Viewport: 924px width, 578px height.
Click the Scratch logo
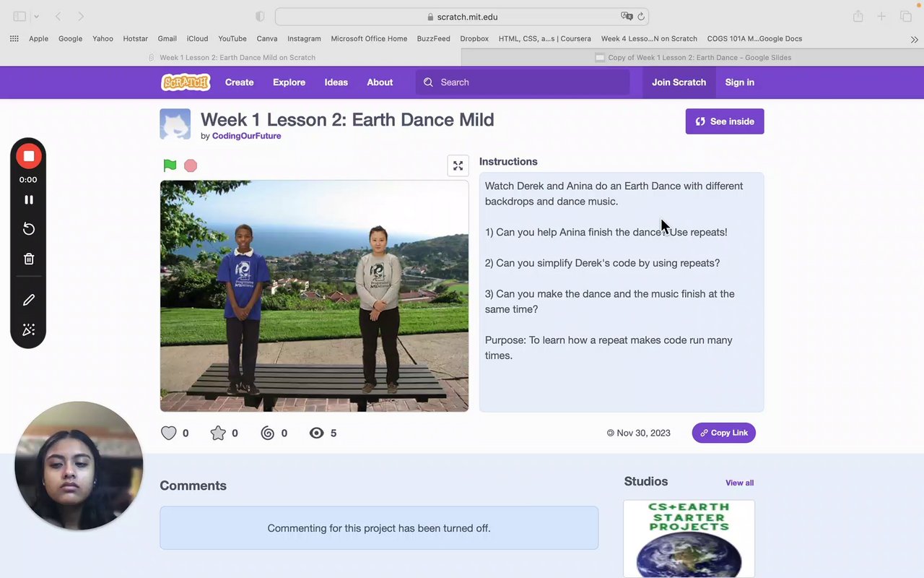(x=186, y=82)
